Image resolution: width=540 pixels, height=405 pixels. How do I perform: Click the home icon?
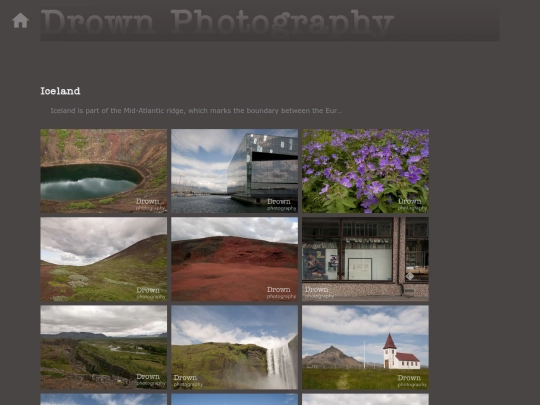pos(20,21)
